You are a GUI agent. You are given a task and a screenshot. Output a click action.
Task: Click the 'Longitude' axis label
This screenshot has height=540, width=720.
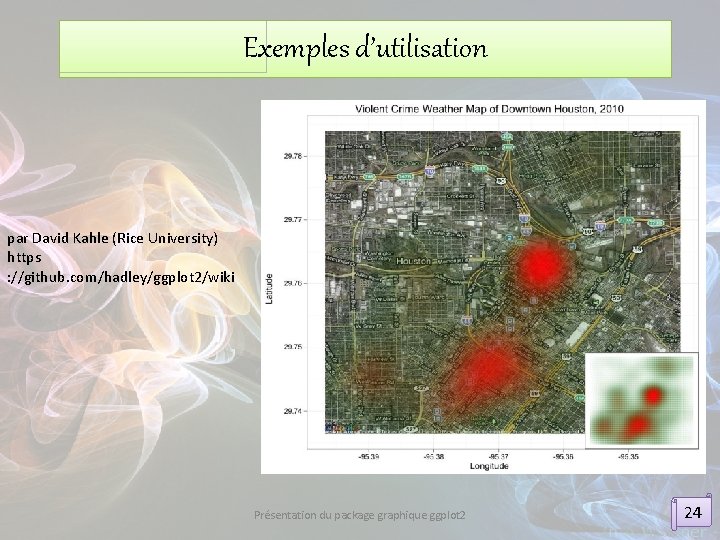[x=489, y=466]
